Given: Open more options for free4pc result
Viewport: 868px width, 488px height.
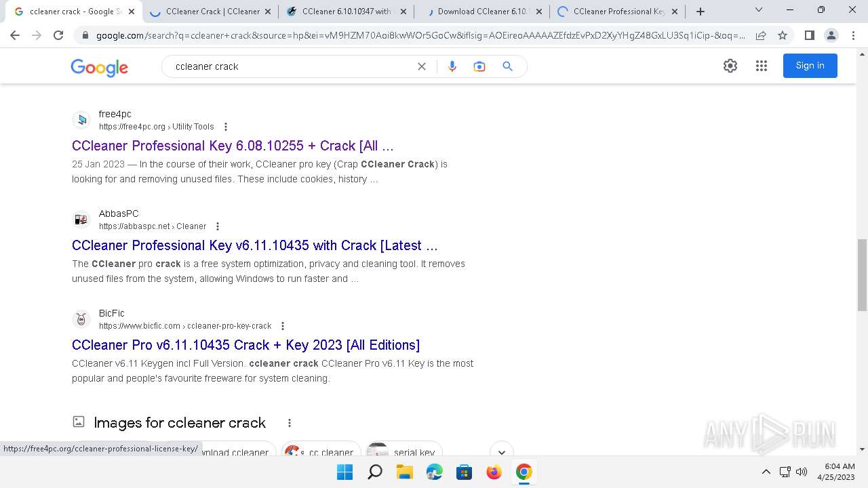Looking at the screenshot, I should tap(226, 127).
